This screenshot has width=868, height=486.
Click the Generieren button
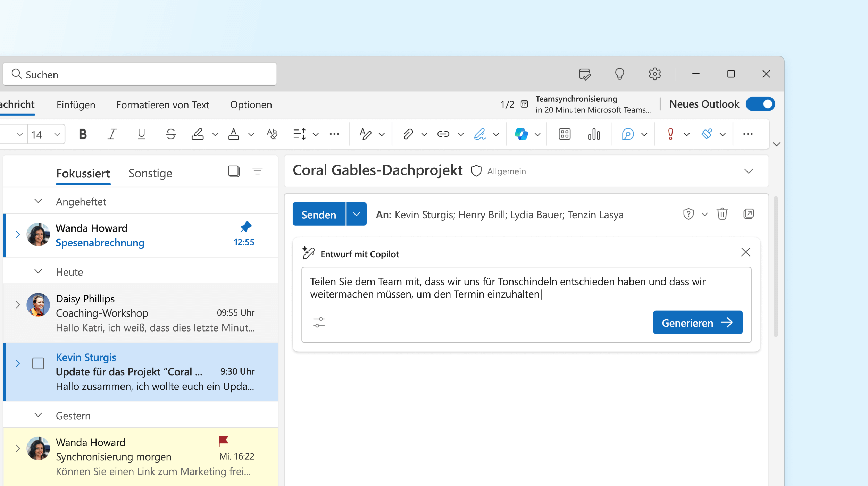click(x=698, y=322)
